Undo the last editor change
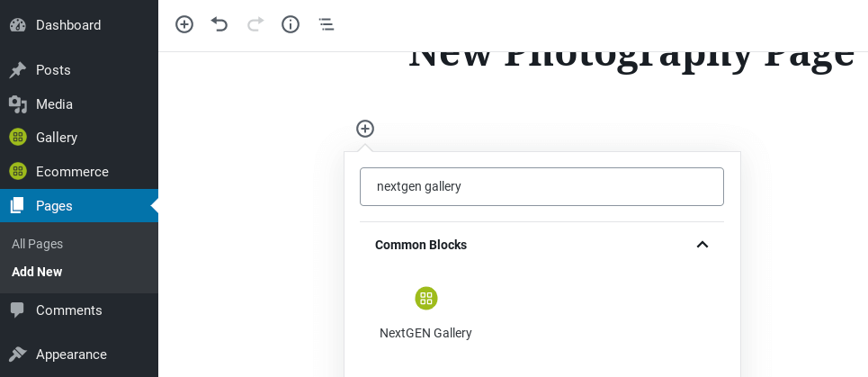The height and width of the screenshot is (377, 868). pos(219,24)
